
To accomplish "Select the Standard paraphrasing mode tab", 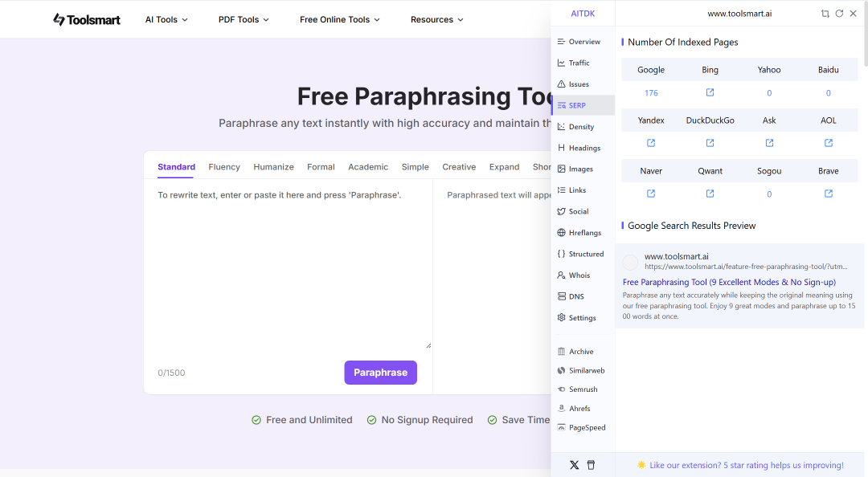I will (x=176, y=166).
